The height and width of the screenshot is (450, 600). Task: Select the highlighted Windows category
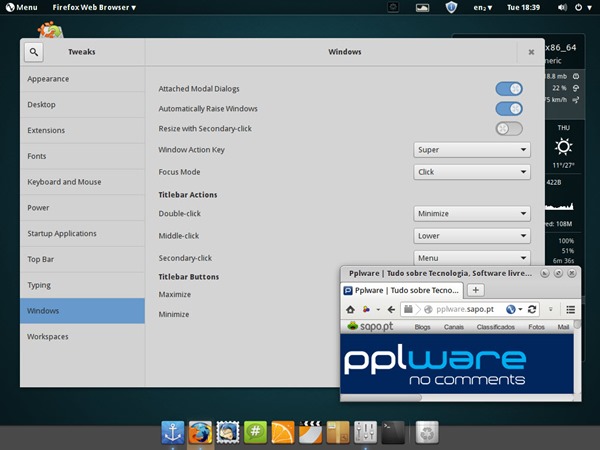coord(82,311)
